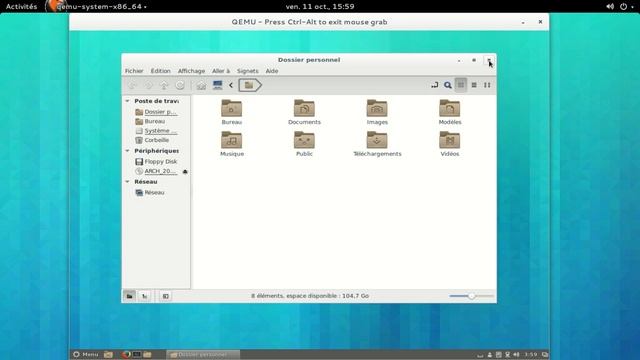Image resolution: width=640 pixels, height=360 pixels.
Task: Launch the terminal from the guest panel
Action: click(137, 354)
